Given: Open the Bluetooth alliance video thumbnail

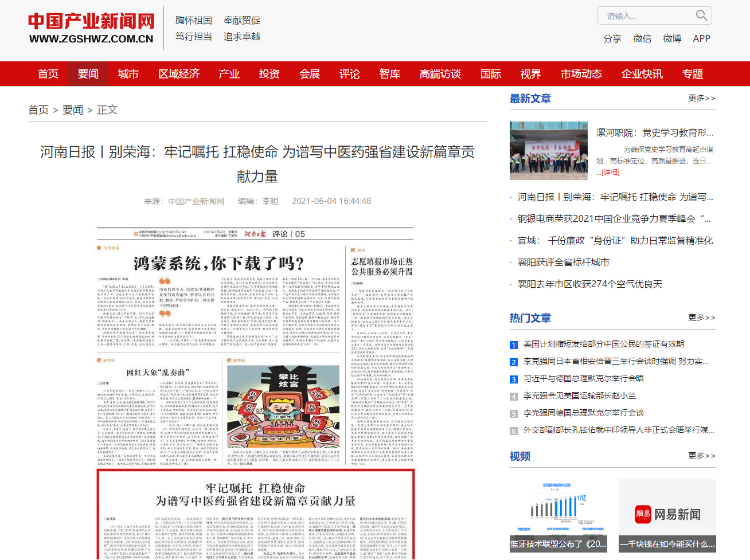Looking at the screenshot, I should (x=558, y=516).
